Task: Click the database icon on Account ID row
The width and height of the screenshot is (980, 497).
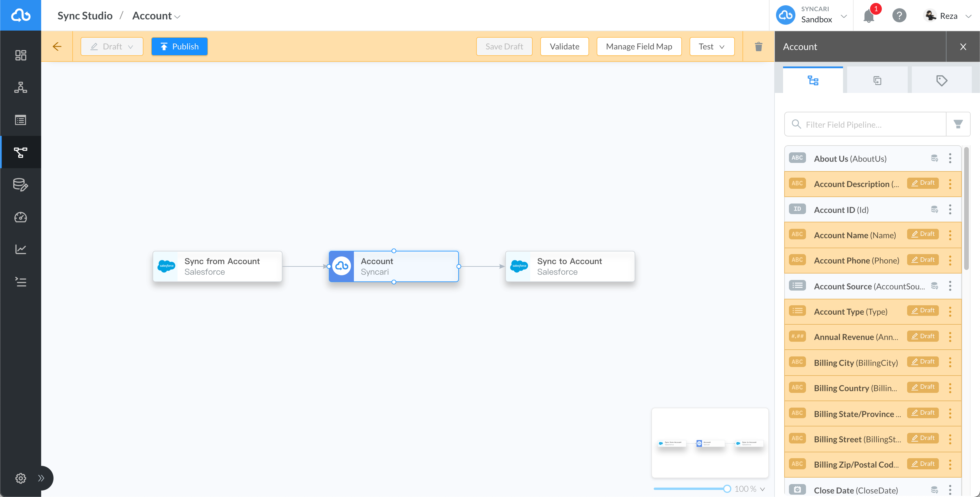Action: (934, 209)
